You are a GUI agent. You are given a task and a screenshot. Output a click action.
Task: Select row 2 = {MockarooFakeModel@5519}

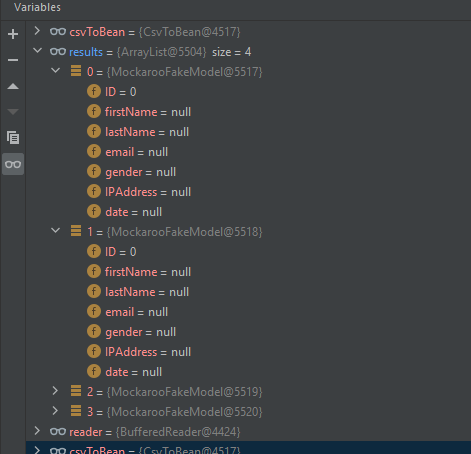pyautogui.click(x=248, y=392)
